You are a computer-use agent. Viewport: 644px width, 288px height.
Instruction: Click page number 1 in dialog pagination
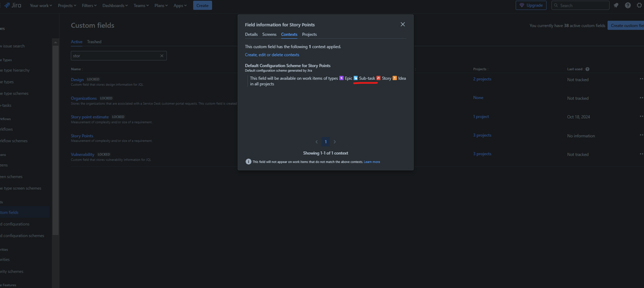[x=326, y=141]
